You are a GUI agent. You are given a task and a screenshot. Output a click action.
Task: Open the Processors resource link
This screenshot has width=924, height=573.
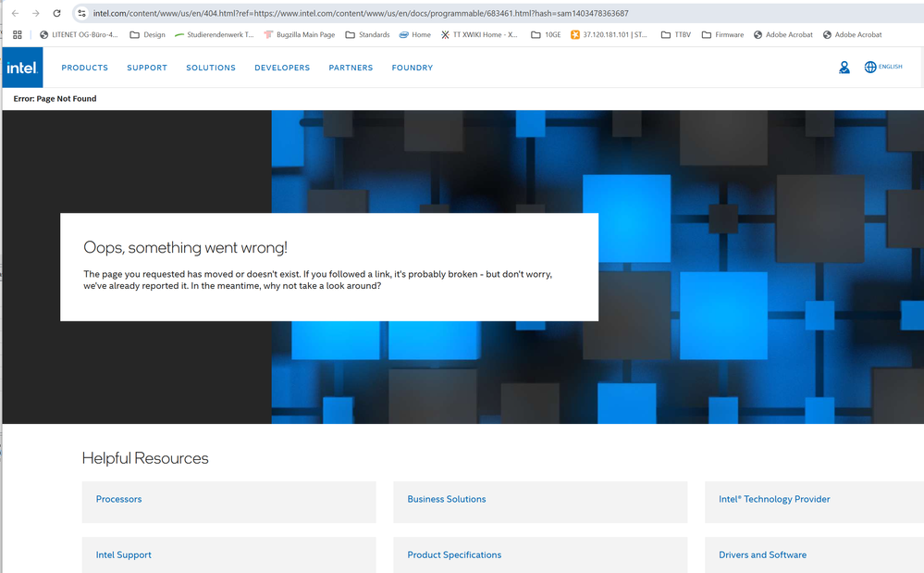click(119, 499)
